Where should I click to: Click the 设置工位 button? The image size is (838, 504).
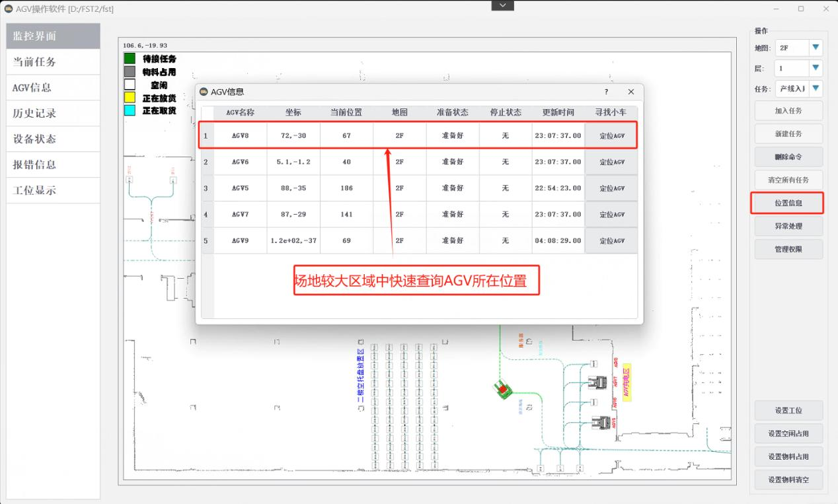pyautogui.click(x=788, y=410)
